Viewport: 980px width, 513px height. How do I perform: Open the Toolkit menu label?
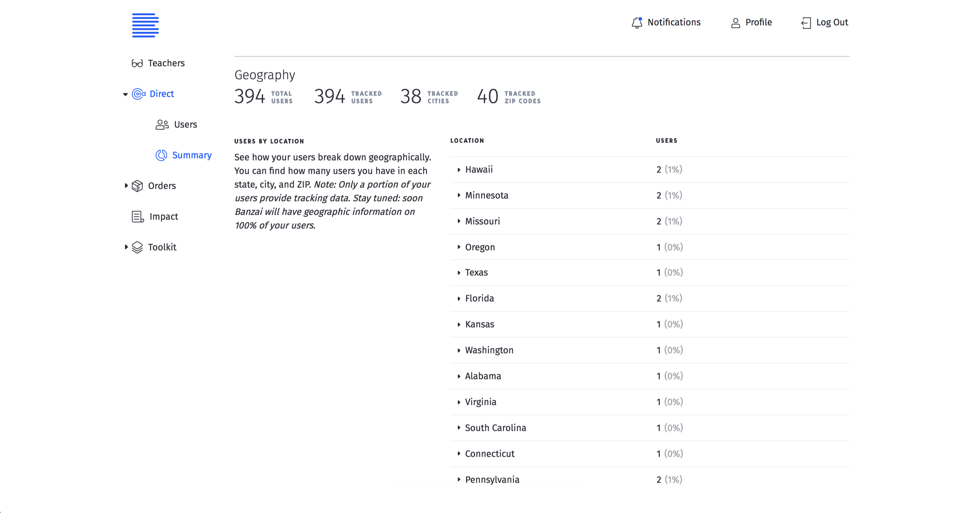(x=162, y=247)
